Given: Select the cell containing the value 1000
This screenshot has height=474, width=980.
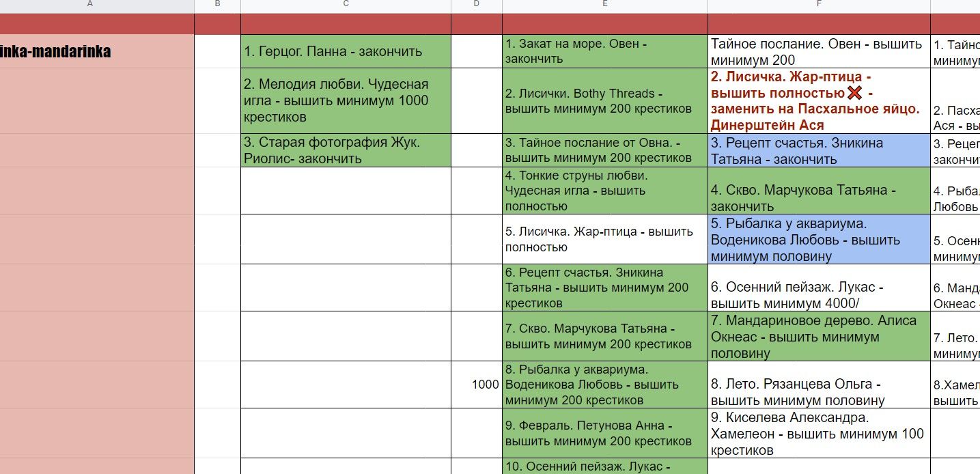Looking at the screenshot, I should click(x=476, y=385).
